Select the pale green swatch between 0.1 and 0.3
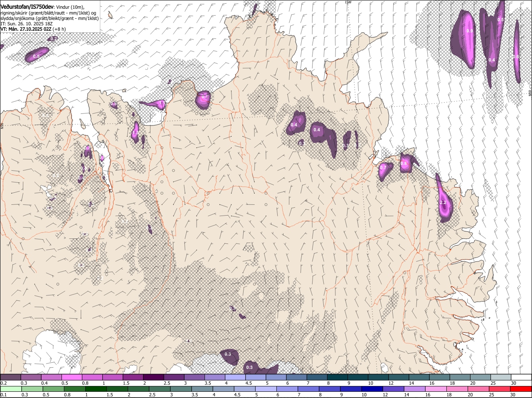 click(11, 389)
